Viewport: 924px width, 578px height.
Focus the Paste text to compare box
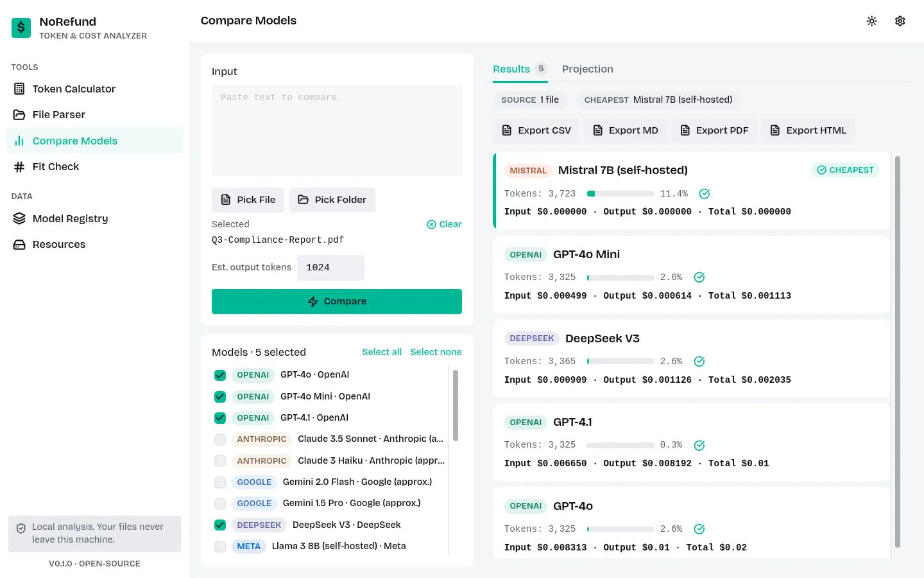pyautogui.click(x=337, y=130)
